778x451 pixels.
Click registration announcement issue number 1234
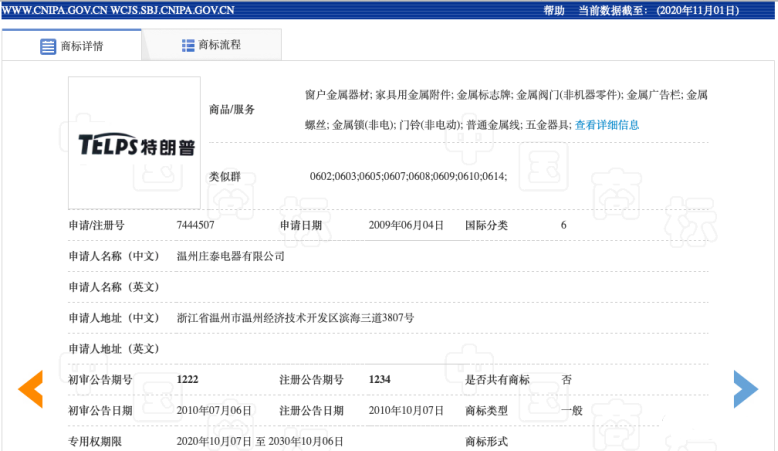(380, 380)
